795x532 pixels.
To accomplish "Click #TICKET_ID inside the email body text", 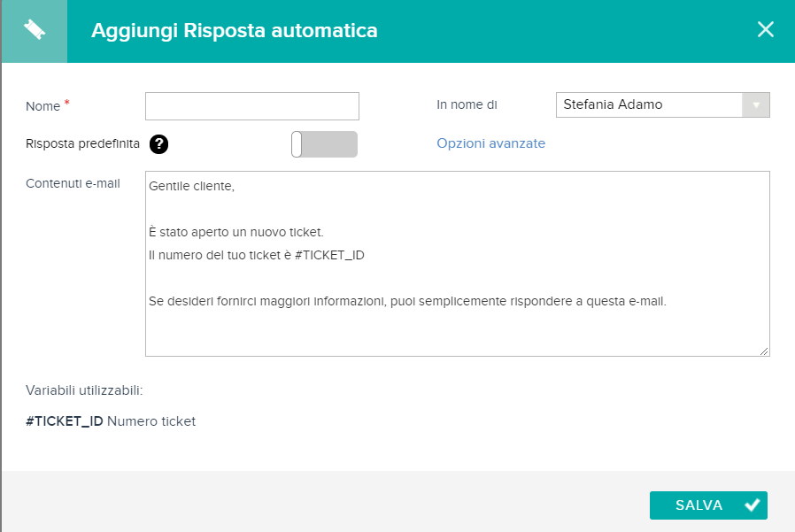I will click(x=329, y=255).
